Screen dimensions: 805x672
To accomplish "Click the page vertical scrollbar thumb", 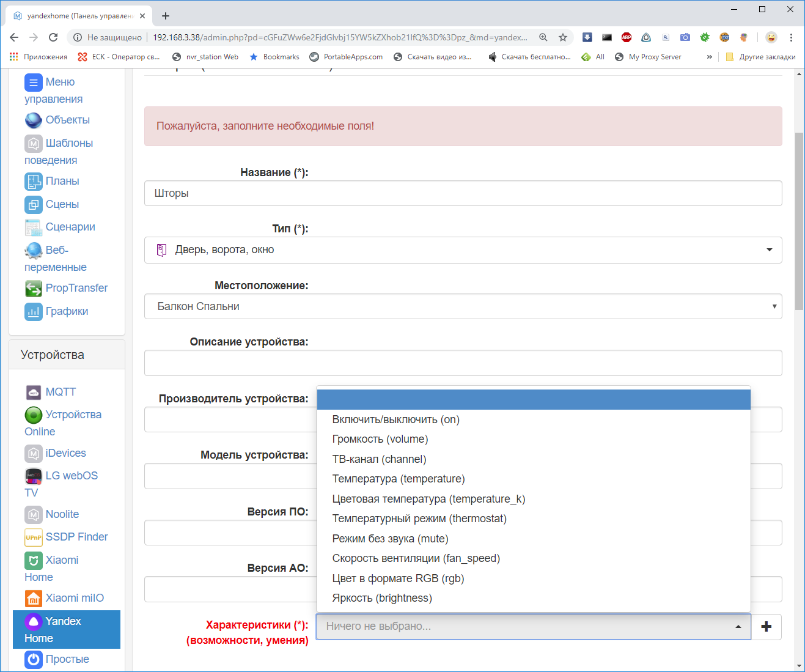I will 799,221.
